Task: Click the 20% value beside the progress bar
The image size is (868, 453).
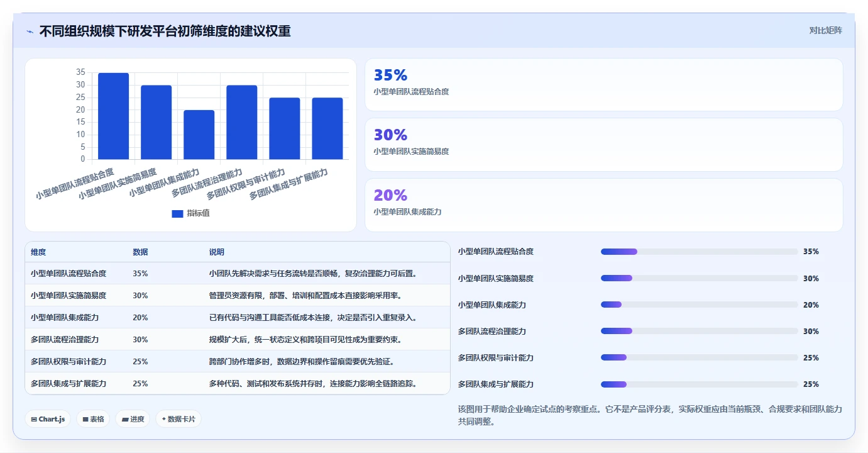Action: [811, 305]
